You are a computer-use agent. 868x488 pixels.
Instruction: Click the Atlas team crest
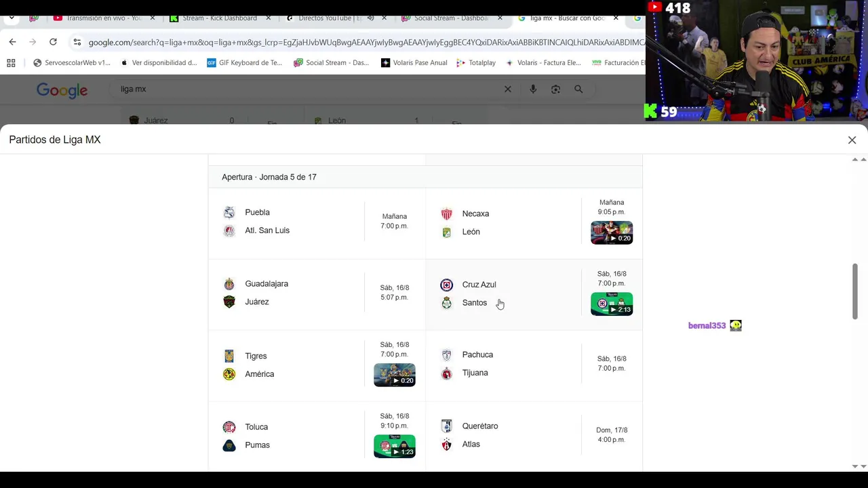pyautogui.click(x=446, y=445)
